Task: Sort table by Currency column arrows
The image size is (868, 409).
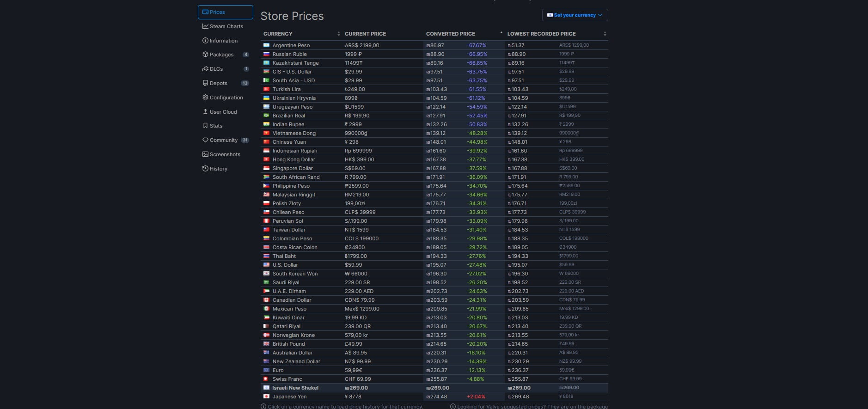Action: pyautogui.click(x=338, y=34)
